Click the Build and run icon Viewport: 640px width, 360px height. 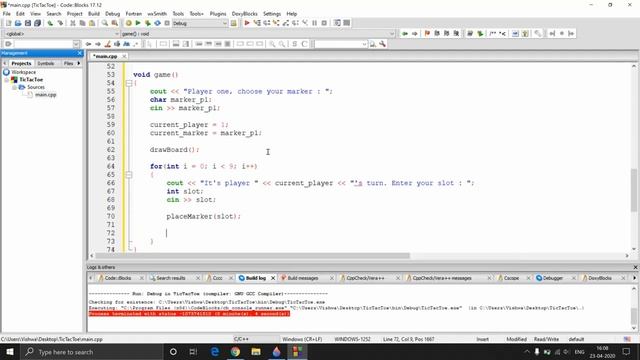pyautogui.click(x=148, y=23)
